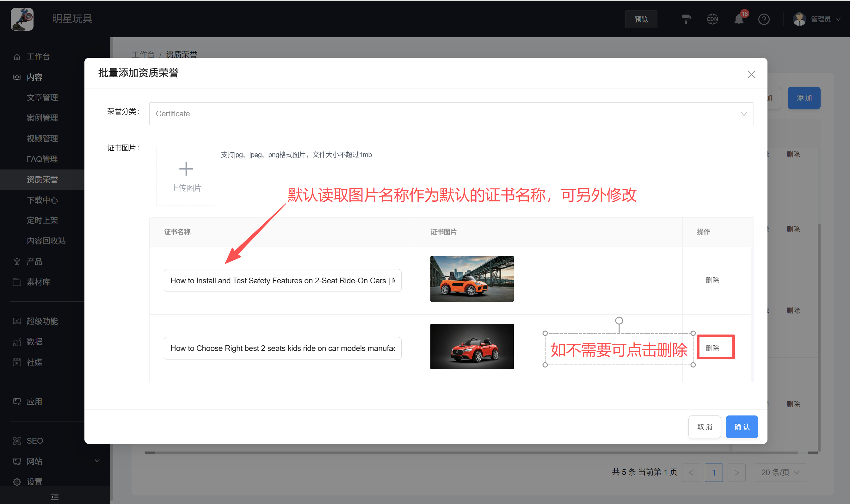Open the notification bell with 18 badge
Screen dimensions: 850x504
(x=739, y=19)
